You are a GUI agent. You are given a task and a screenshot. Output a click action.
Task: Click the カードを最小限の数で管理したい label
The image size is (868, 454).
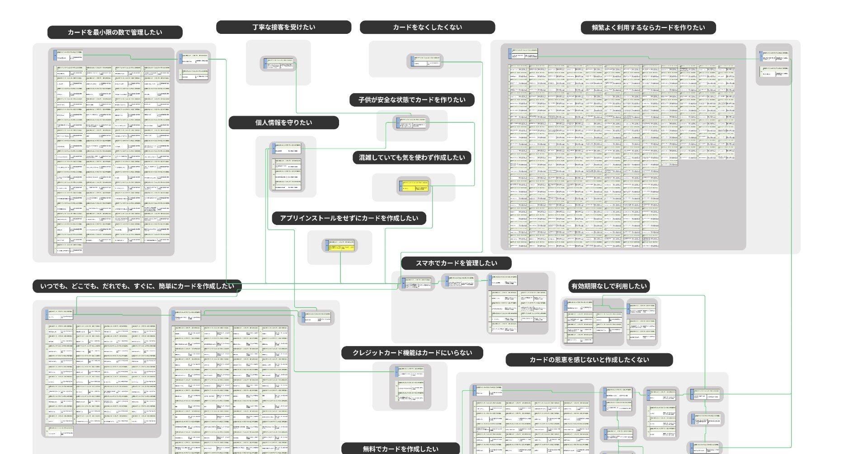click(115, 32)
